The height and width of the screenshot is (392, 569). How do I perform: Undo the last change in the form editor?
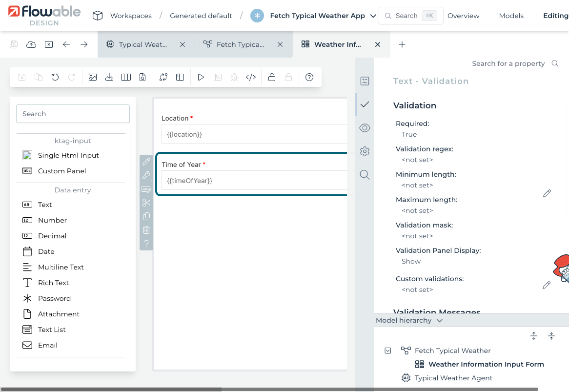point(55,77)
